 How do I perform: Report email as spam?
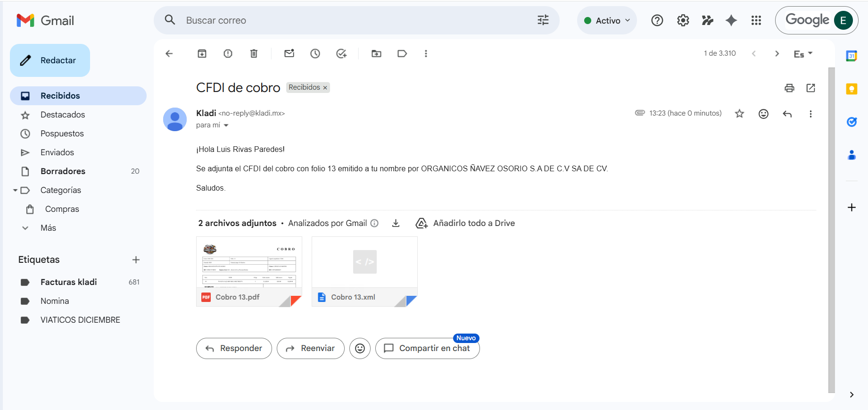228,54
